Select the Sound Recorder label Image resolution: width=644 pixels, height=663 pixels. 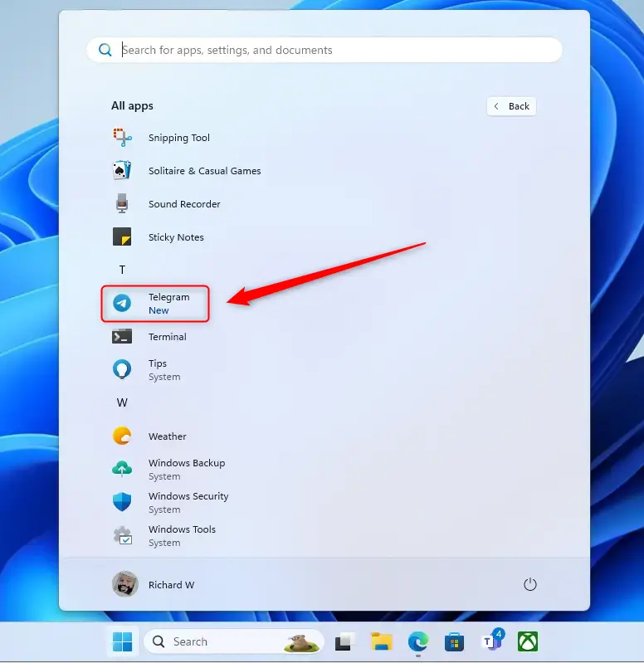[x=184, y=204]
